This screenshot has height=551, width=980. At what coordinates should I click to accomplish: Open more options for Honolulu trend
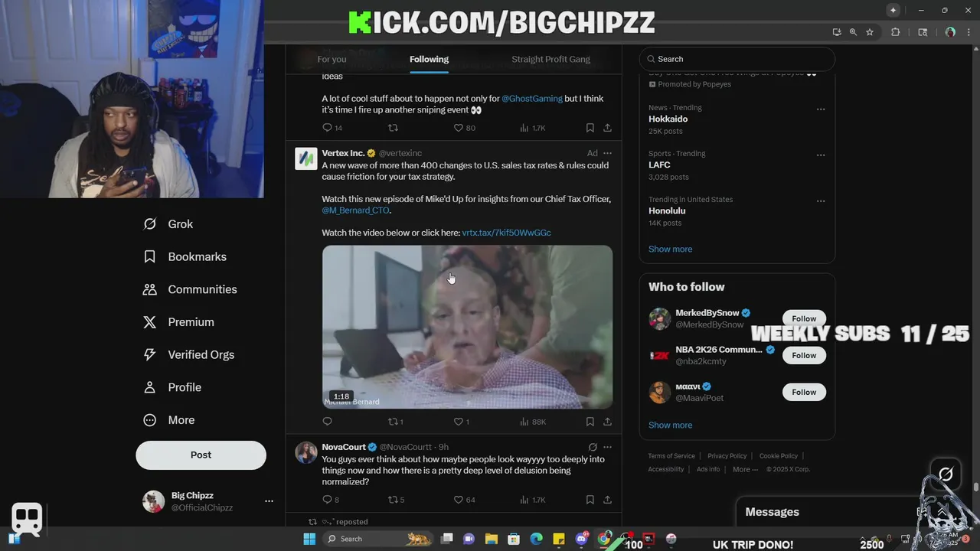click(821, 201)
